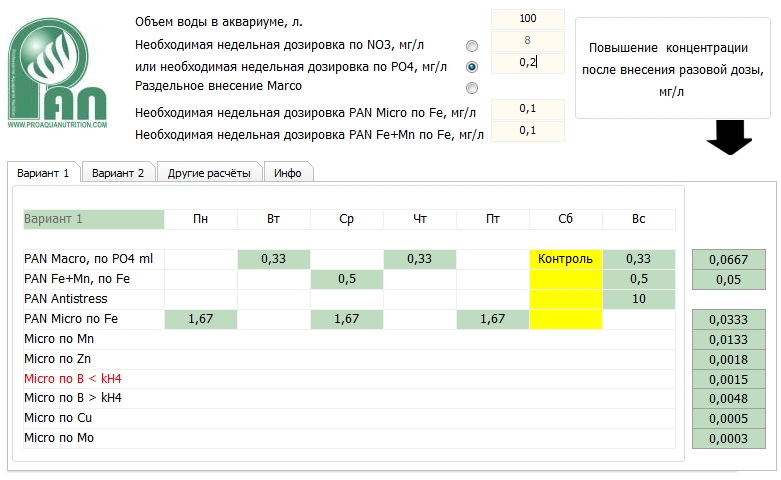Screen dimensions: 781x480
Task: Click the disabled NO3 dosage field
Action: [x=527, y=41]
